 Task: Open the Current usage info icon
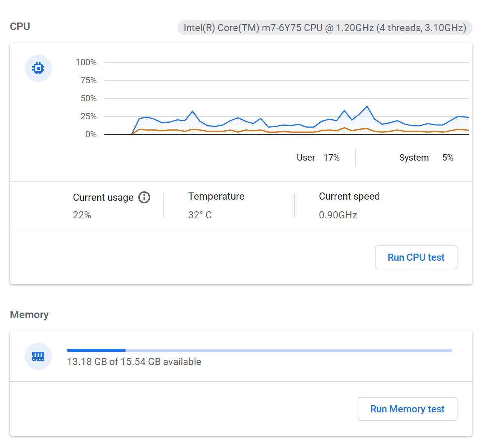pos(144,197)
